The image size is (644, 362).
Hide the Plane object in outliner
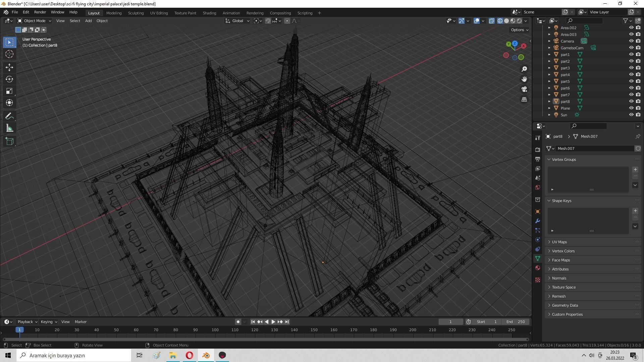pos(631,108)
